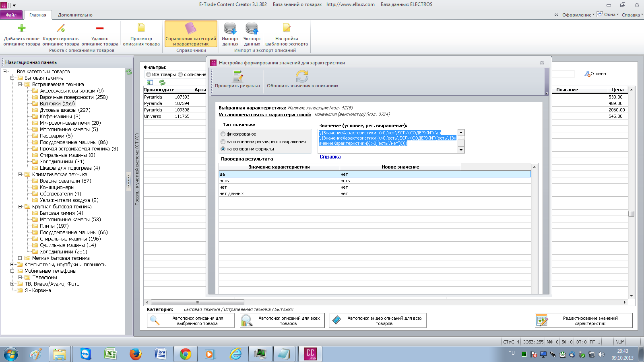
Task: Click green refresh icon in navigation panel
Action: click(x=129, y=72)
